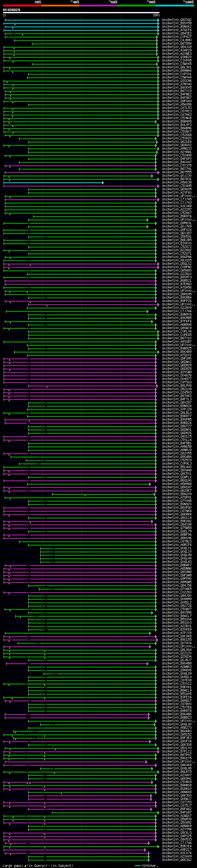
Task: Select label UniRef100_B9HNA4
Action: point(177,71)
